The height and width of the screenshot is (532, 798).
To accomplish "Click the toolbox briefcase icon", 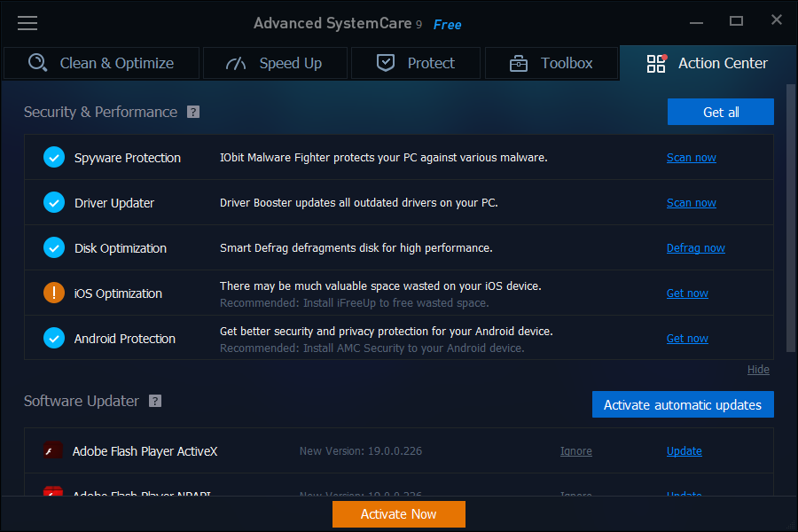I will click(519, 64).
